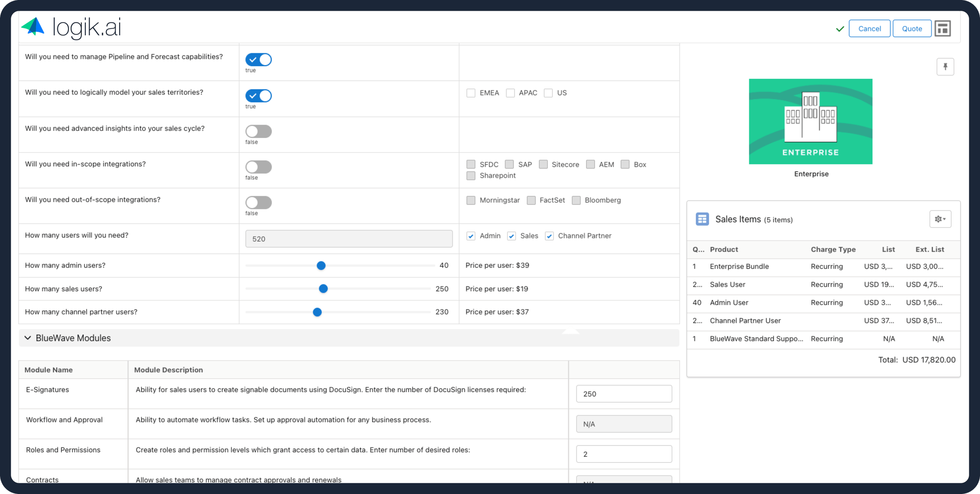Click the channel partner users slider handle
The height and width of the screenshot is (494, 980).
point(317,312)
